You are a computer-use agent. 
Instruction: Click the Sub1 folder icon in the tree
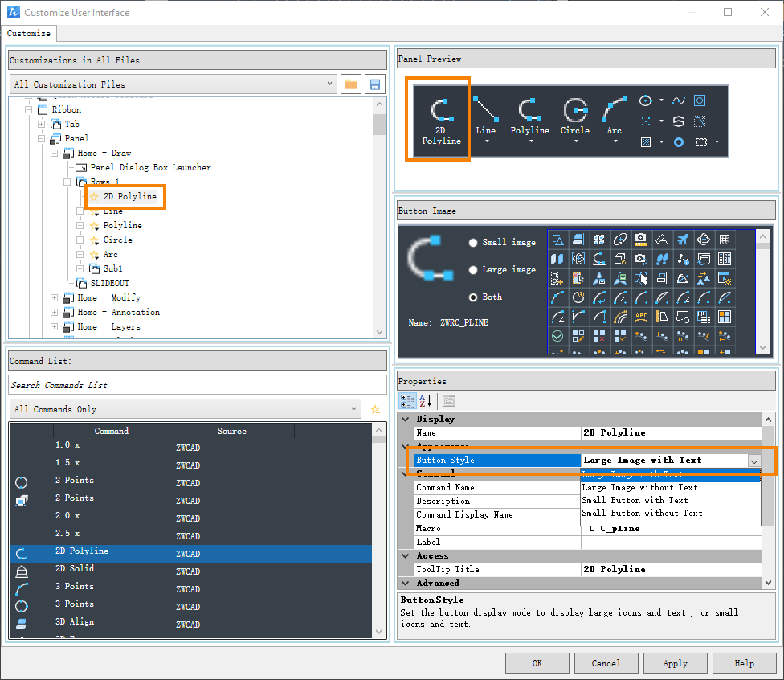click(x=95, y=268)
